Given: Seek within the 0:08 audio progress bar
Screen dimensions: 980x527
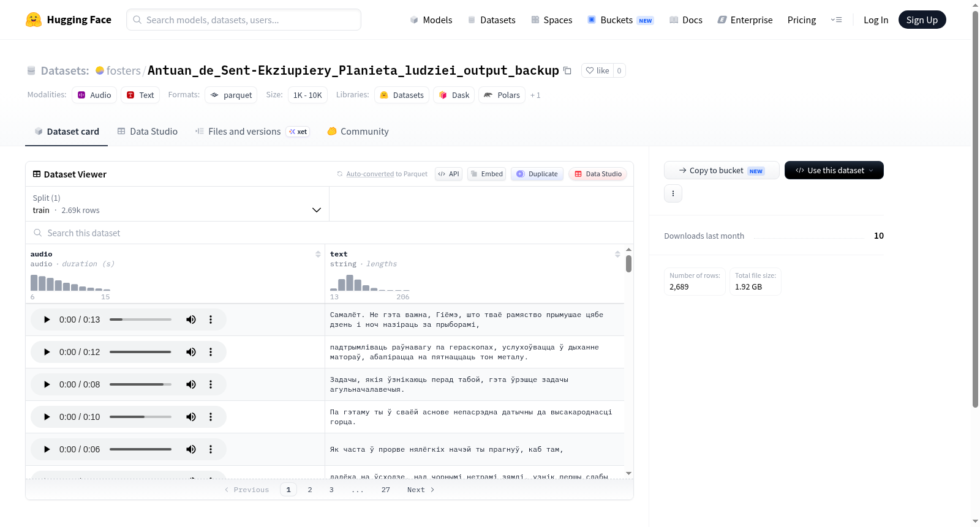Looking at the screenshot, I should [140, 384].
